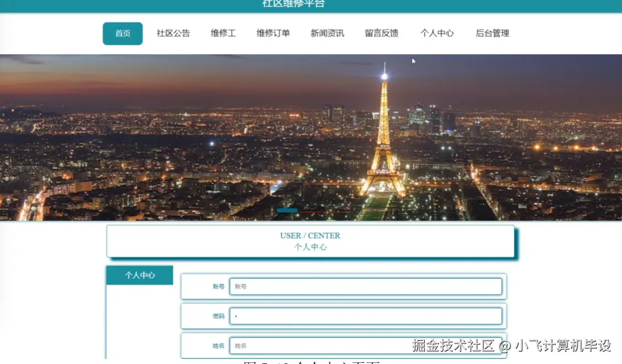Open the 首页 home tab

click(123, 33)
